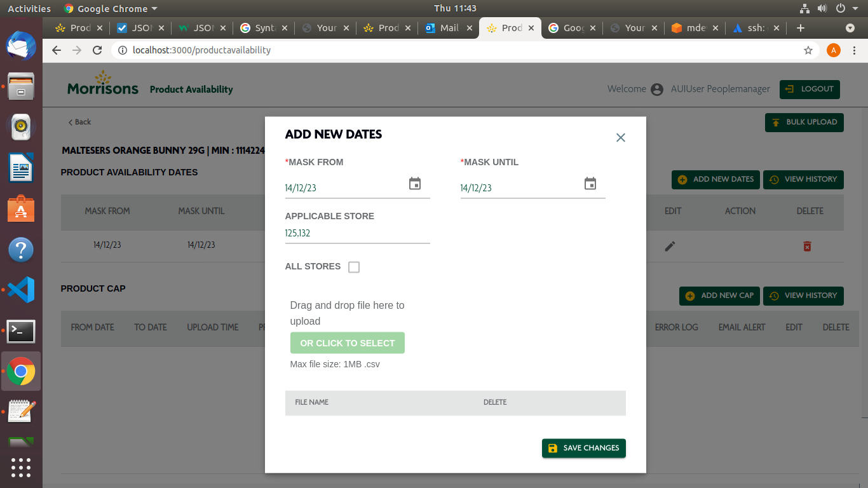868x488 pixels.
Task: Click the red trash delete icon
Action: pyautogui.click(x=807, y=246)
